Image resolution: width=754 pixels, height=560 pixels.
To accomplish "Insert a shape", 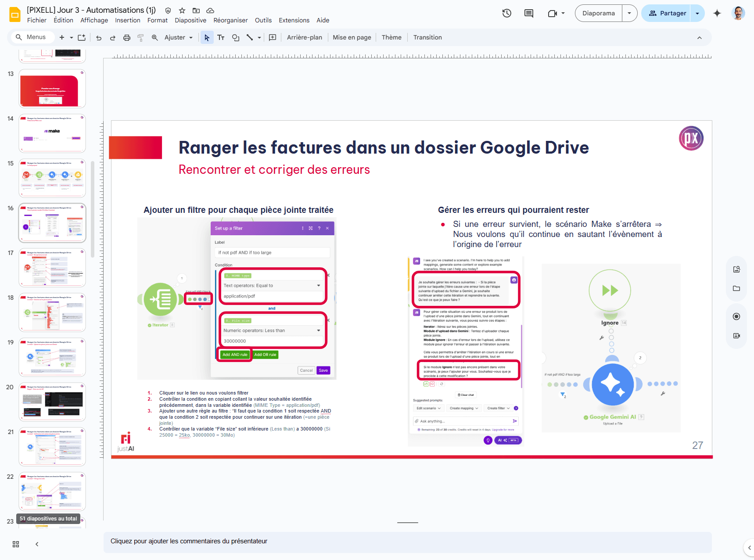I will (x=236, y=38).
